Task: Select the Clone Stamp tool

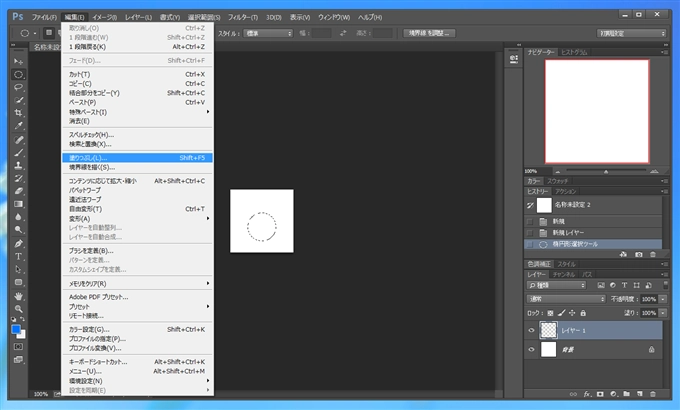Action: 18,165
